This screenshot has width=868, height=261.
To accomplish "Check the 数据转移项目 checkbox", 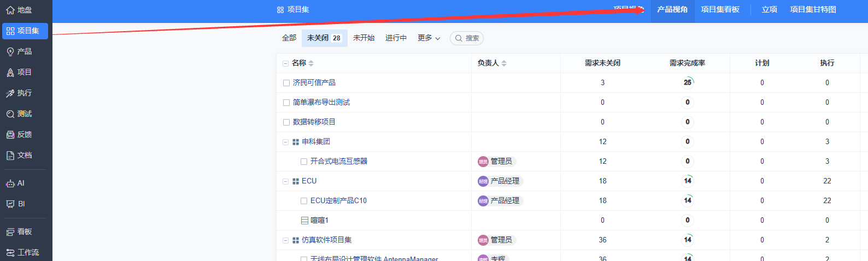I will pos(286,122).
